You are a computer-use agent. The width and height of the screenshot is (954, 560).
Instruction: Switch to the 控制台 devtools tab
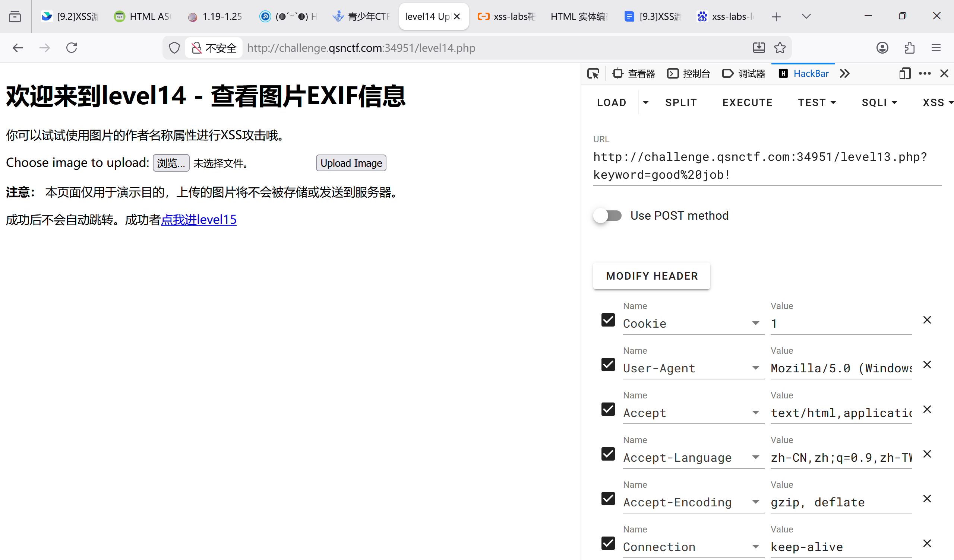pos(689,73)
